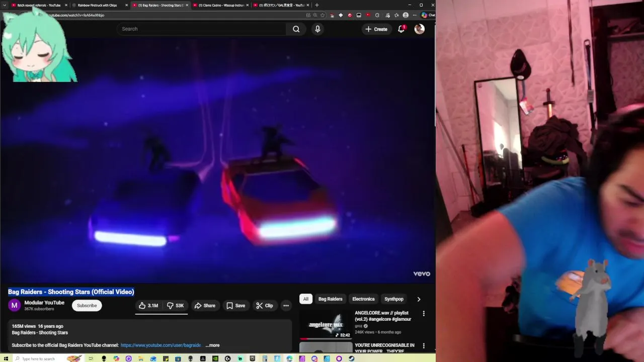Open Task View on the taskbar
The image size is (644, 362).
pyautogui.click(x=91, y=358)
